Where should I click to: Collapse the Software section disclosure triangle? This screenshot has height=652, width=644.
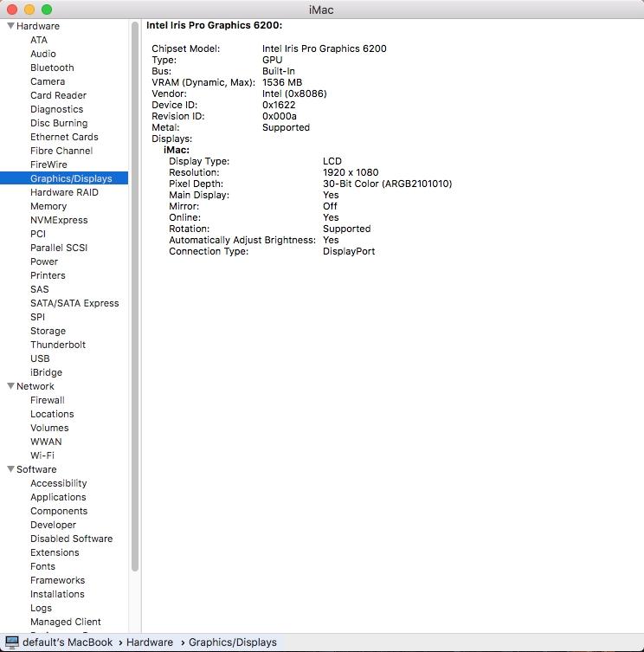click(10, 469)
